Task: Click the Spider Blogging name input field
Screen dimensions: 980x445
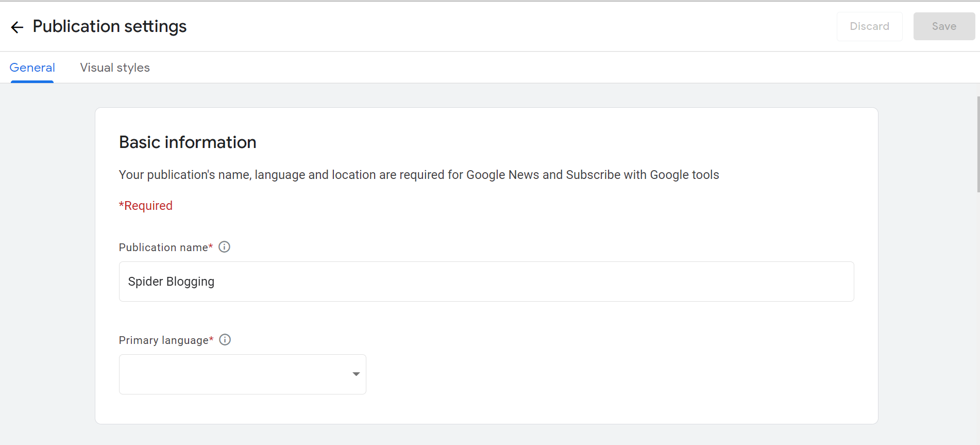Action: 486,282
